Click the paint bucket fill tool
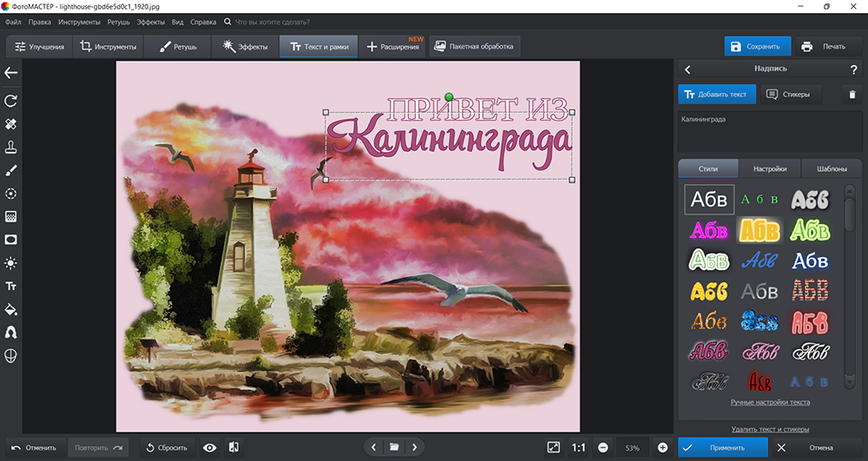The height and width of the screenshot is (461, 868). [x=11, y=309]
